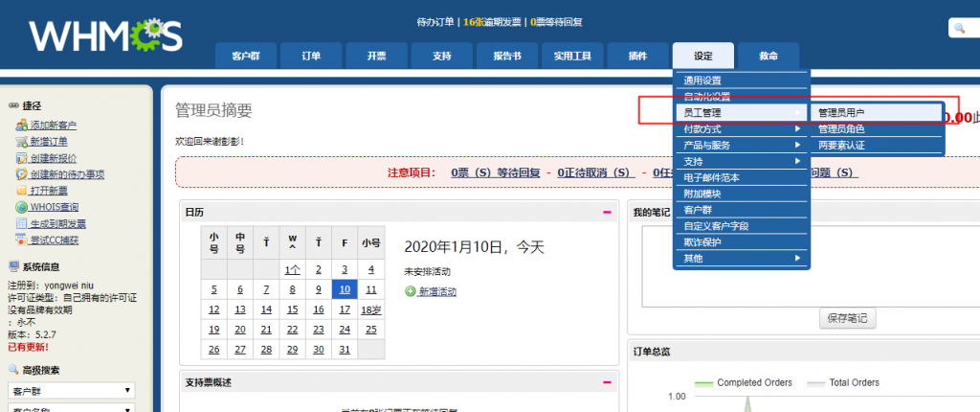The height and width of the screenshot is (412, 980).
Task: Select day 31 in the calendar
Action: [345, 350]
